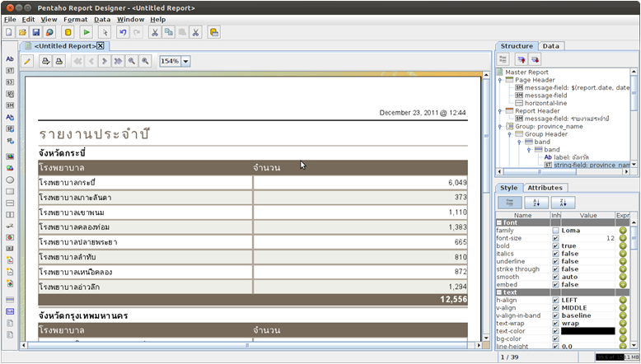Image resolution: width=641 pixels, height=364 pixels.
Task: Collapse the Page Header tree node
Action: [500, 80]
